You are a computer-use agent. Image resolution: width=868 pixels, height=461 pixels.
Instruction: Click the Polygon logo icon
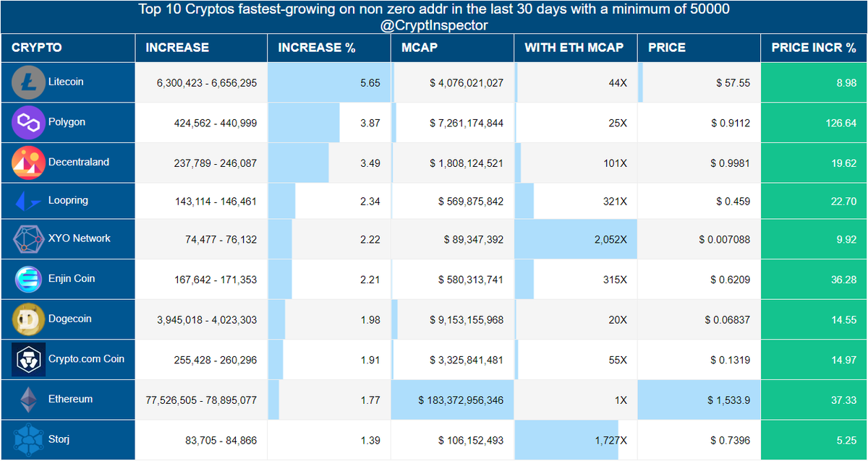tap(29, 123)
